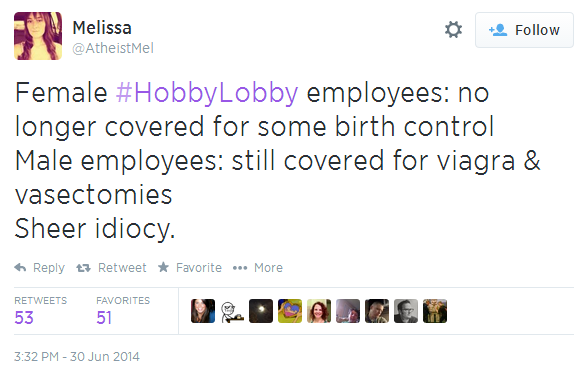584x372 pixels.
Task: Click the man with glasses avatar
Action: pos(406,311)
